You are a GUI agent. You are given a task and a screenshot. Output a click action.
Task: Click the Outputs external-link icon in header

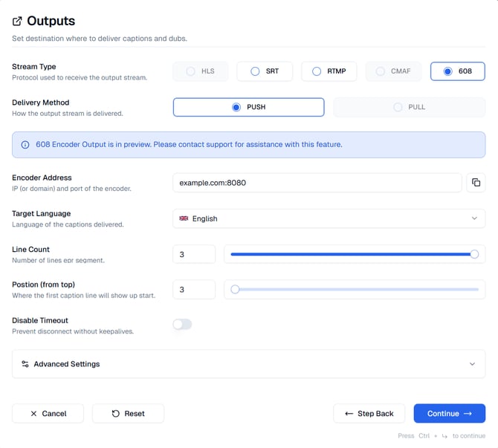pos(18,22)
